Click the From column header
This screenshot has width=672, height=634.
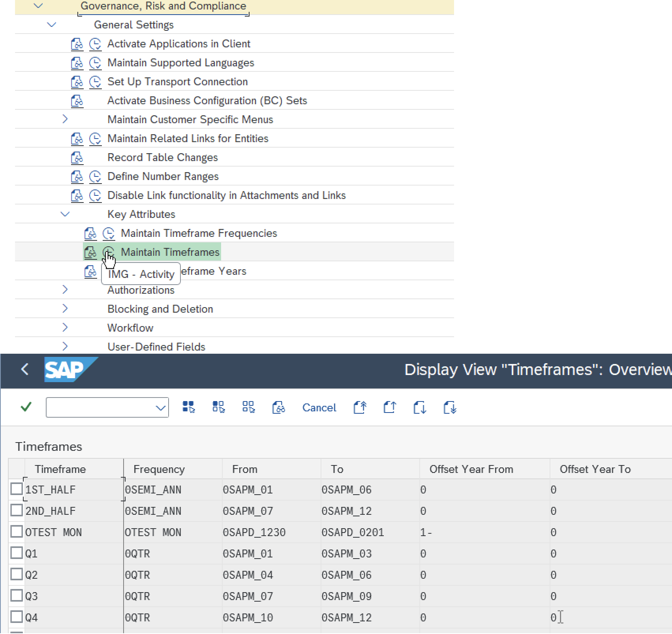[272, 469]
